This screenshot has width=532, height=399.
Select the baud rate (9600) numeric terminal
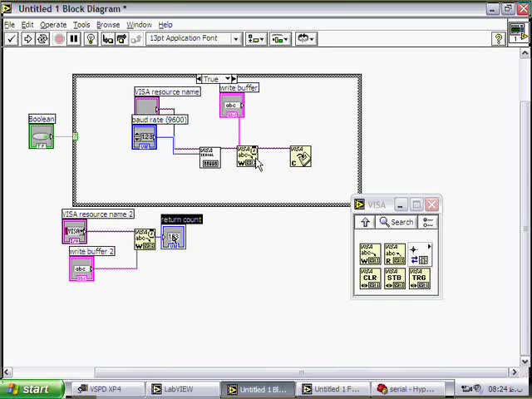point(144,137)
